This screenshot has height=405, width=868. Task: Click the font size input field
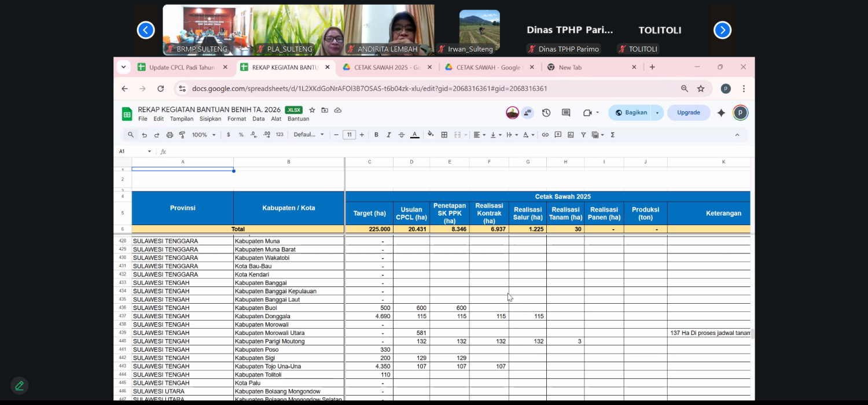[349, 135]
